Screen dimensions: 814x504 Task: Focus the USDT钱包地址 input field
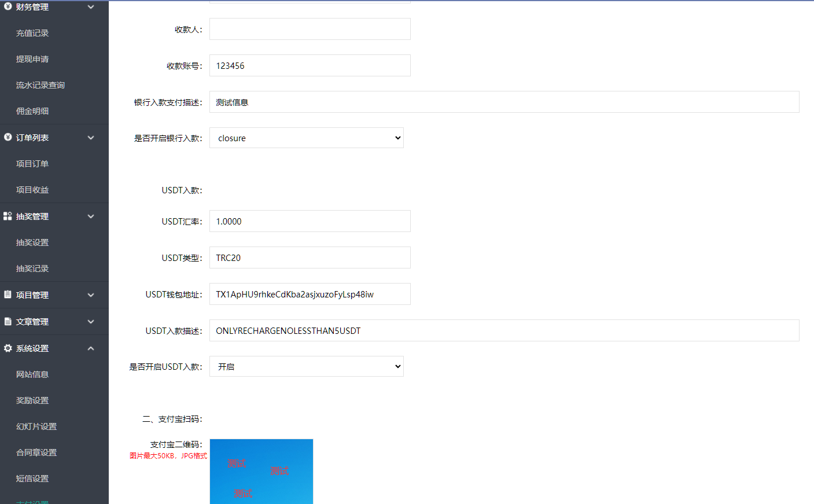click(x=310, y=294)
